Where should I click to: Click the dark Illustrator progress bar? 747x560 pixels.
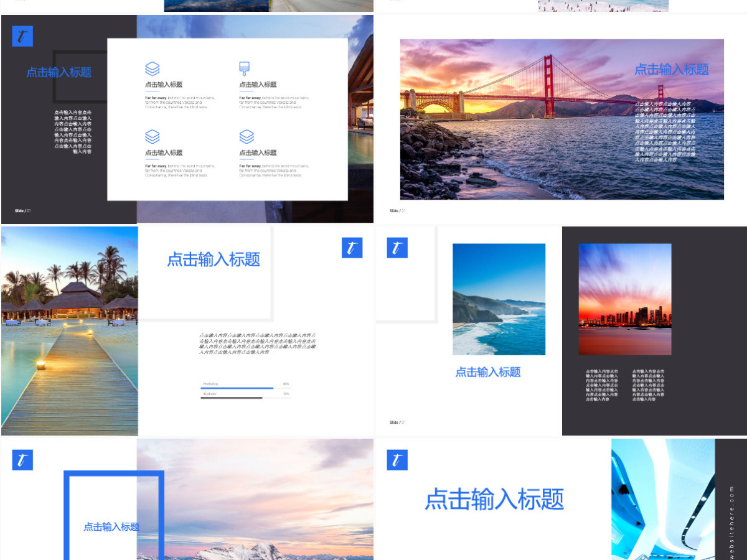tap(232, 398)
